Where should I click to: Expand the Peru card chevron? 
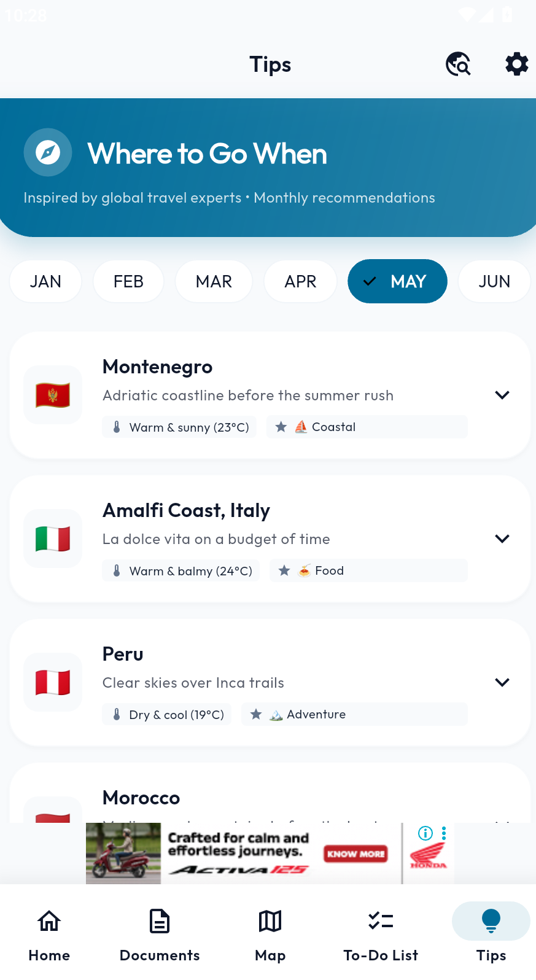click(x=502, y=682)
